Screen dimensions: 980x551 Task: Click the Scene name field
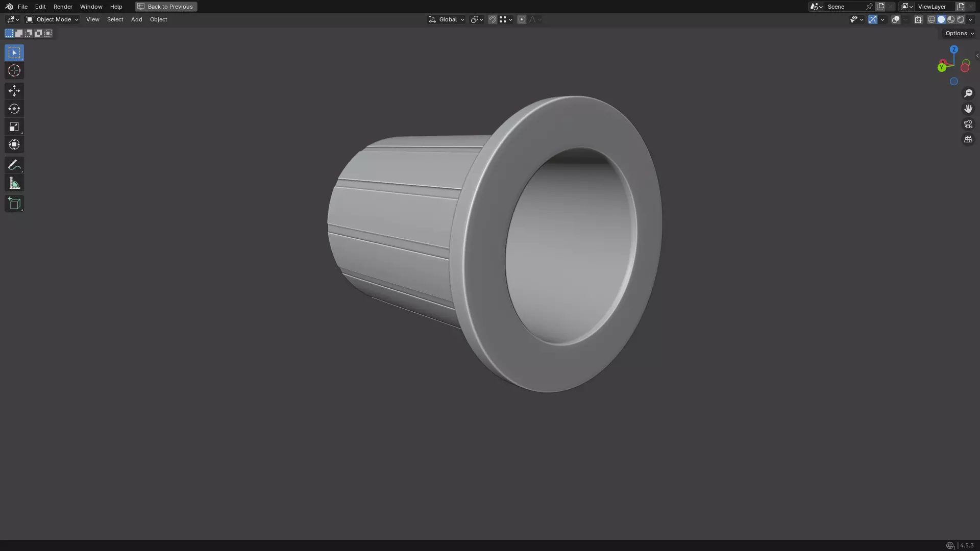[845, 7]
